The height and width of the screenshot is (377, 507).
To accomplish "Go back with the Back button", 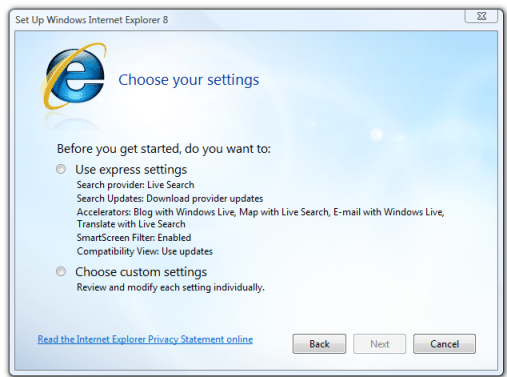I will click(x=319, y=344).
